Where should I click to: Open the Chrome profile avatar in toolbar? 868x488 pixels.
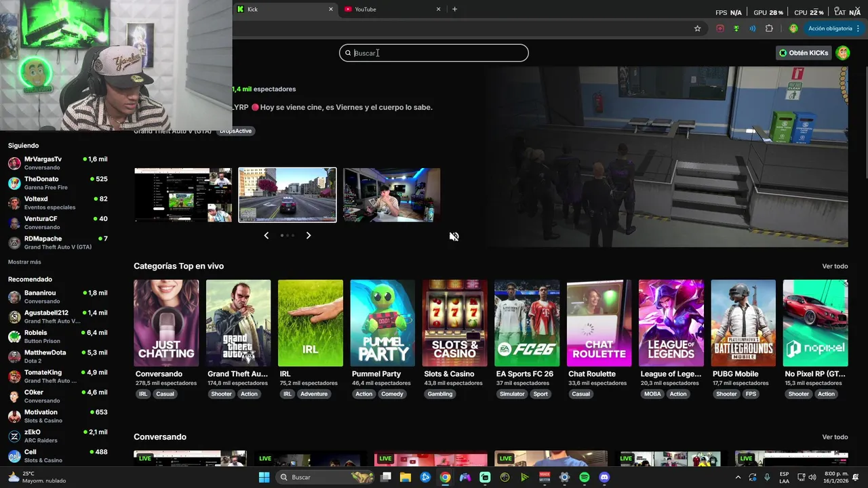click(793, 28)
